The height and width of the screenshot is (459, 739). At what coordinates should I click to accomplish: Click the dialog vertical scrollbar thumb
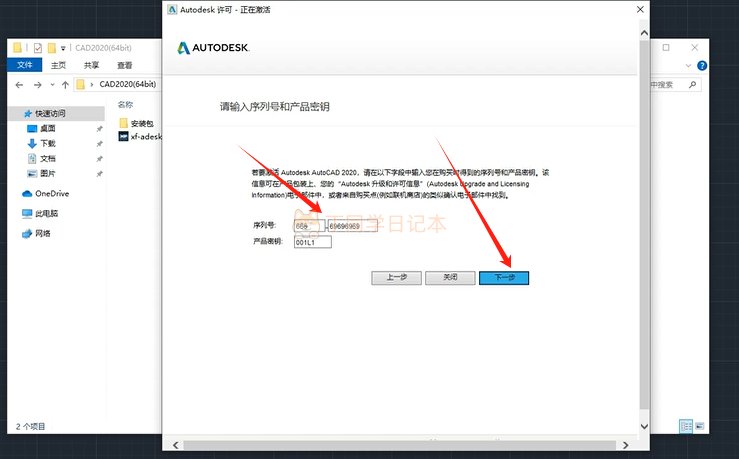[644, 224]
